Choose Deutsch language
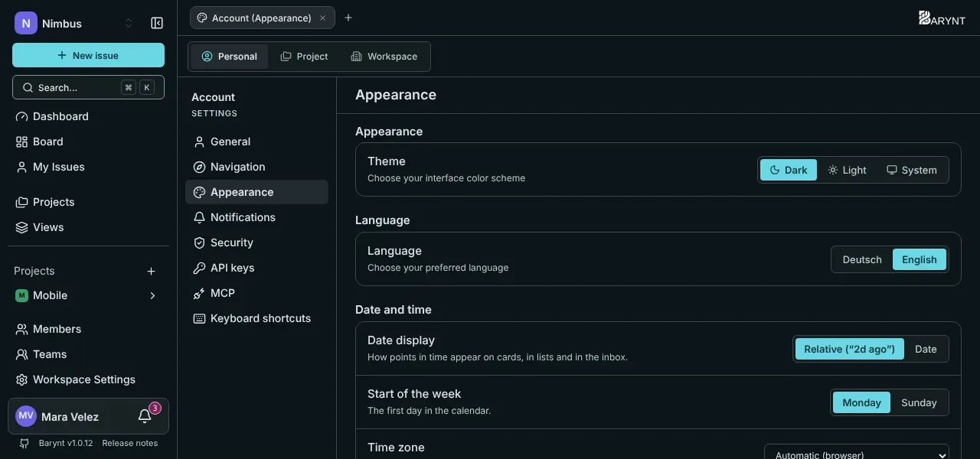 coord(862,259)
